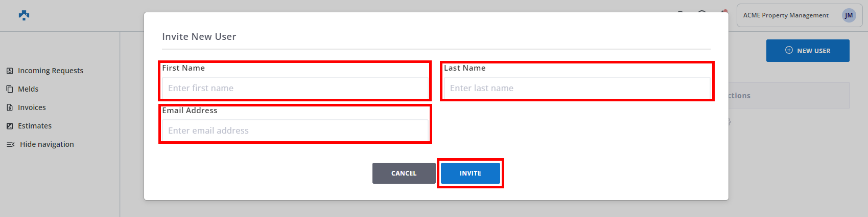
Task: Open the JM user avatar
Action: tap(849, 15)
